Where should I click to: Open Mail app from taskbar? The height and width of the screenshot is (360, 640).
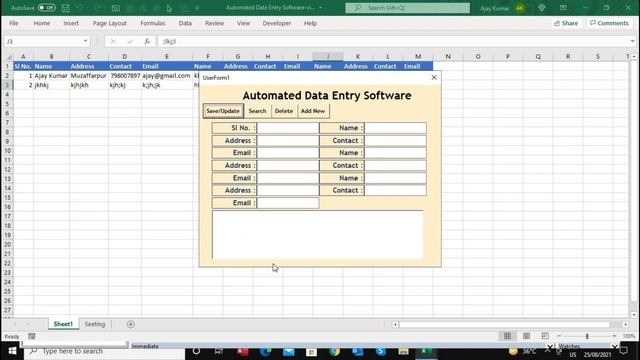click(x=289, y=351)
